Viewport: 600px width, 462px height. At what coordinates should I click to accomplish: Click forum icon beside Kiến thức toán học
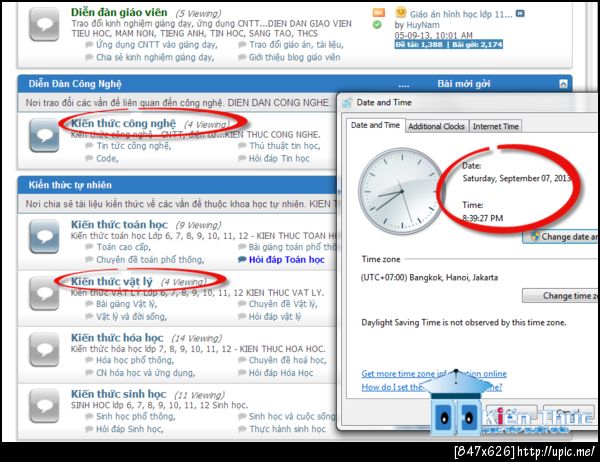click(x=44, y=236)
